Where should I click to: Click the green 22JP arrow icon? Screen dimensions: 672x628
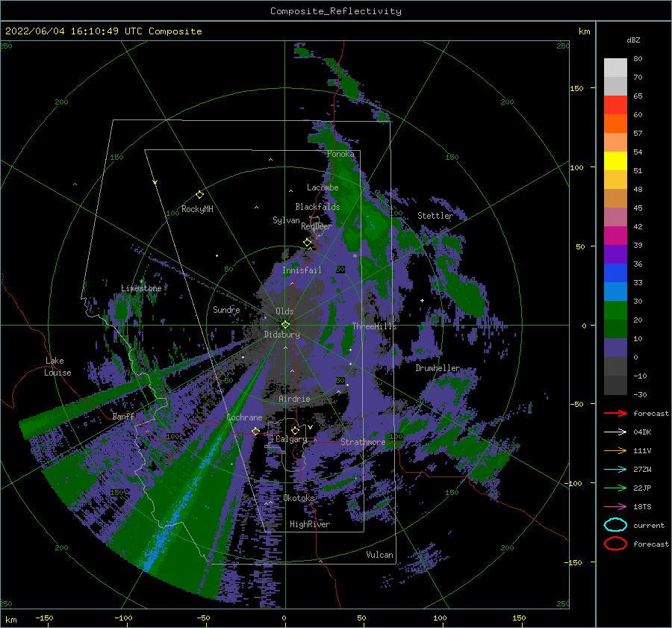(615, 488)
